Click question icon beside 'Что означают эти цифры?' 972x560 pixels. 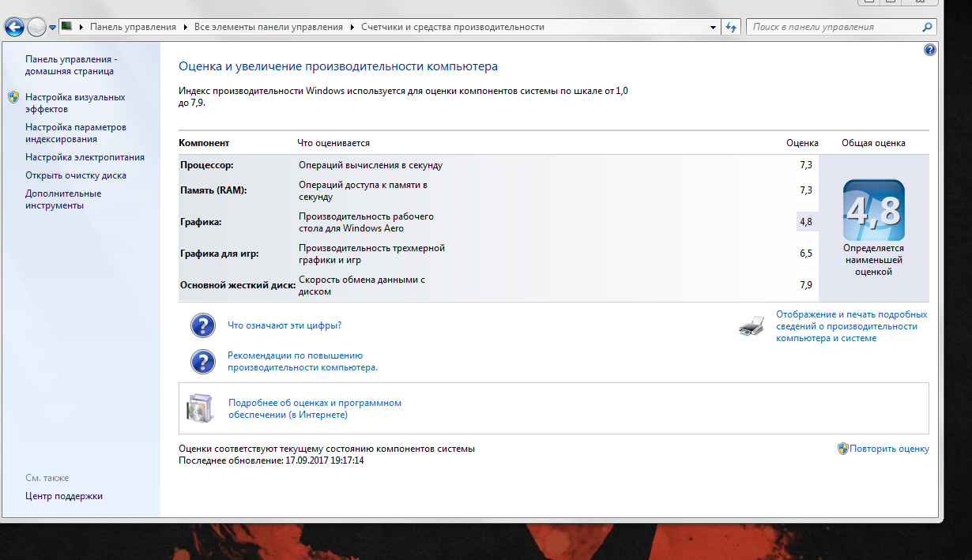(203, 325)
